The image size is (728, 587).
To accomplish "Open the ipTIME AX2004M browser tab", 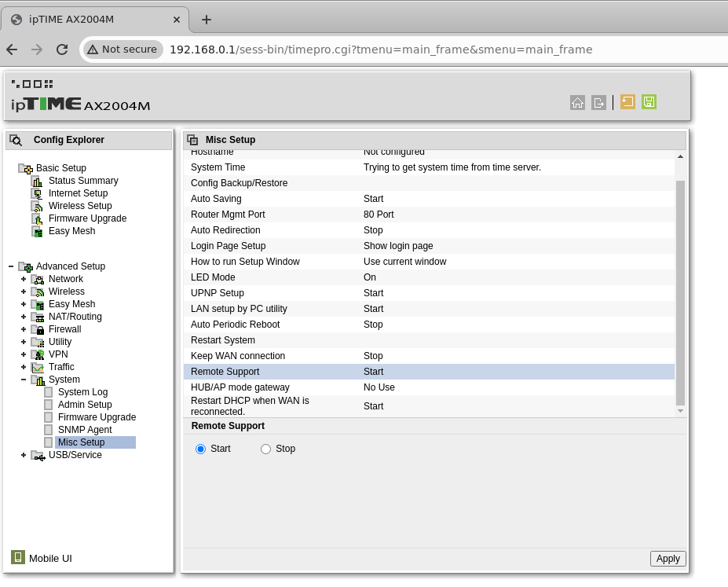I will [94, 20].
